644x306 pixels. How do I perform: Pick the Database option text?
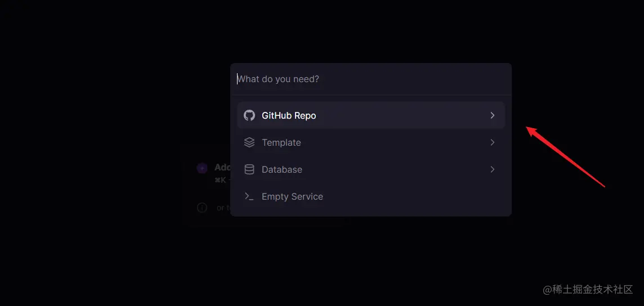pos(281,169)
